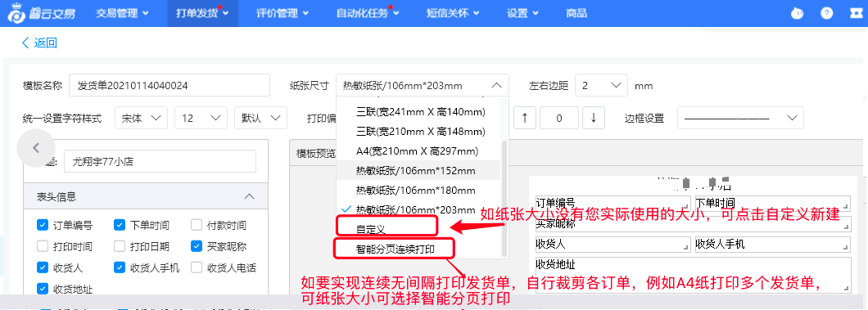Click the up arrow print offset button
This screenshot has height=310, width=868.
tap(525, 118)
